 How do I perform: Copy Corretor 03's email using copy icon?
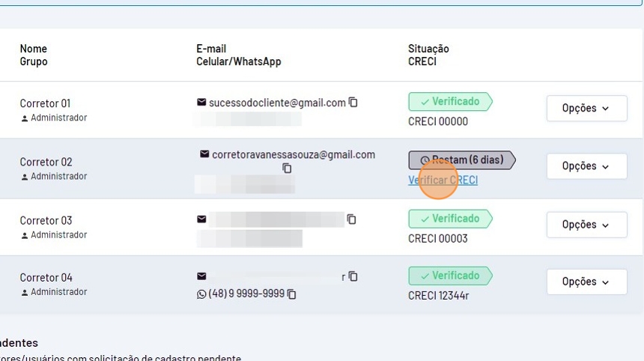(351, 219)
